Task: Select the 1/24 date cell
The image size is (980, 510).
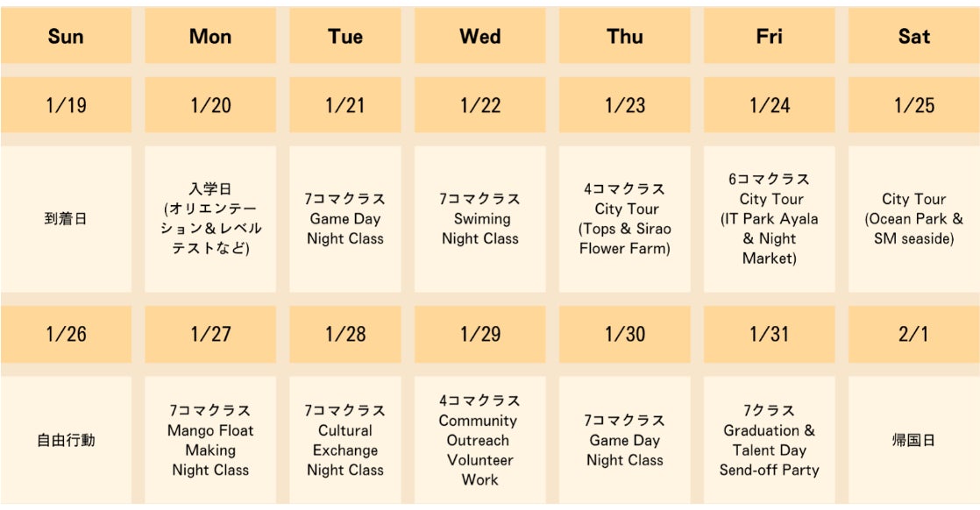Action: [x=769, y=105]
